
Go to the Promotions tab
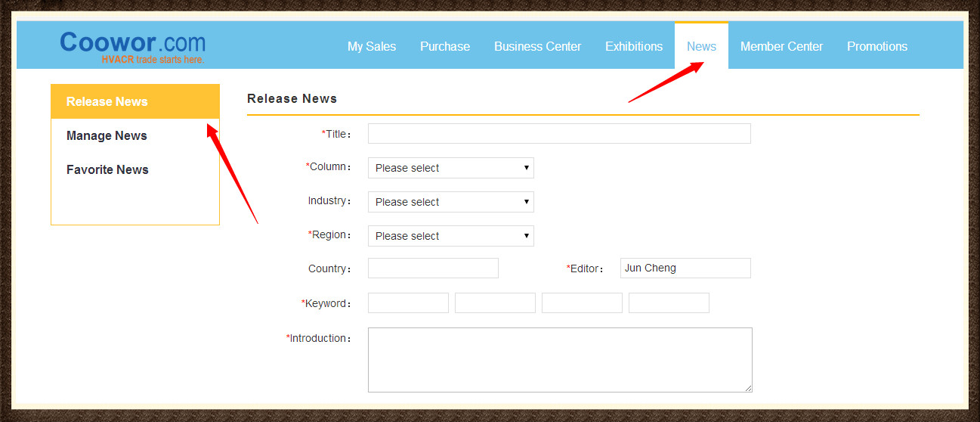[x=876, y=46]
